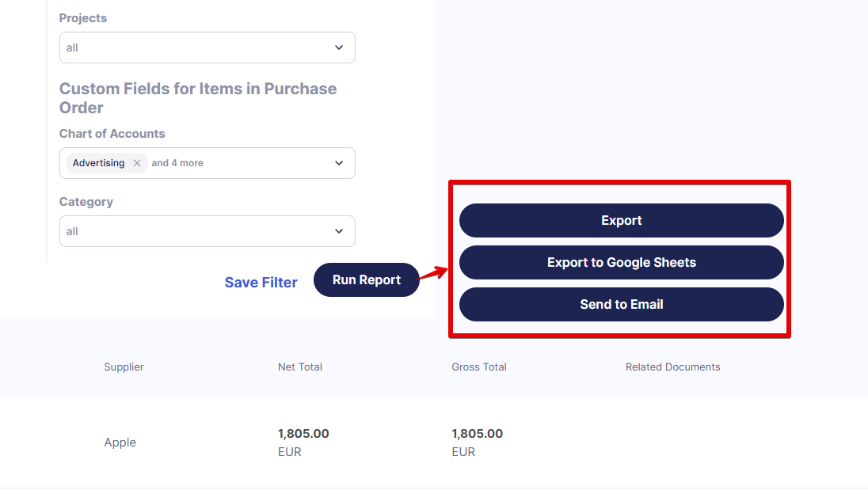Click the Related Documents column header
The height and width of the screenshot is (494, 868).
click(672, 367)
